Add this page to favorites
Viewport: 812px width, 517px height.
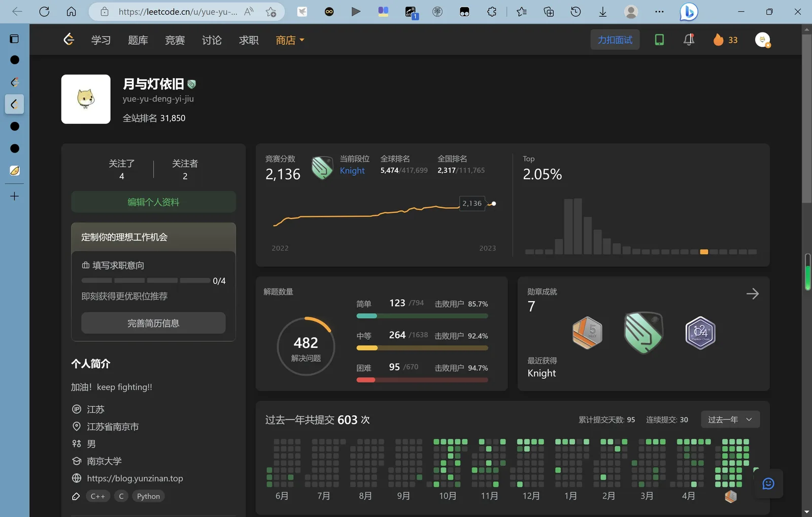(x=271, y=12)
